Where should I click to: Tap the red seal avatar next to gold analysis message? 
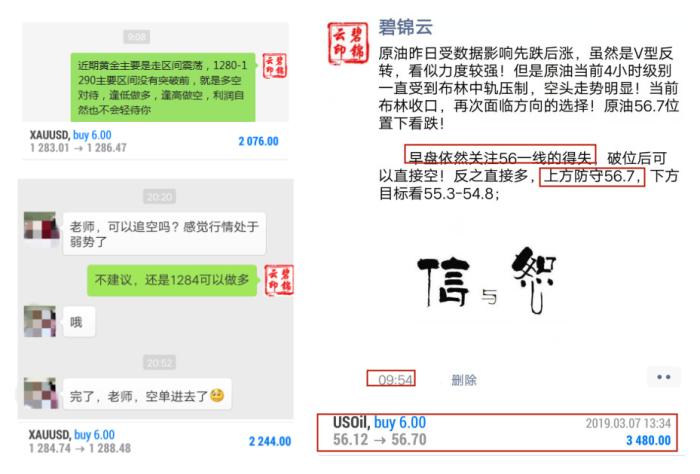pyautogui.click(x=275, y=66)
